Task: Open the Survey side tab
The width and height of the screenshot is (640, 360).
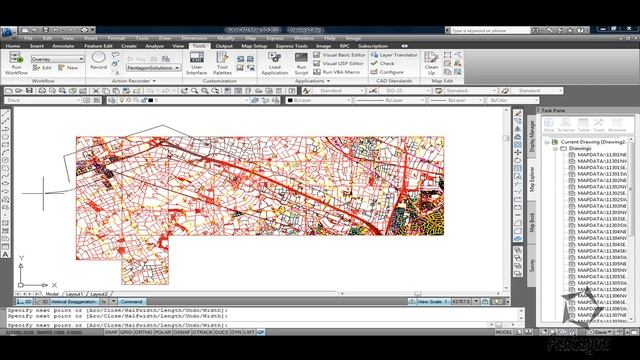Action: [x=532, y=265]
